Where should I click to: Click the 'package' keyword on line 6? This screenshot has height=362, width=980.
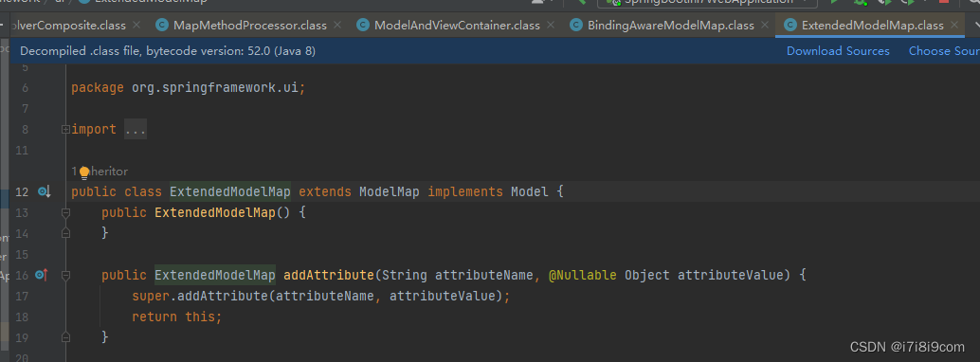tap(98, 88)
